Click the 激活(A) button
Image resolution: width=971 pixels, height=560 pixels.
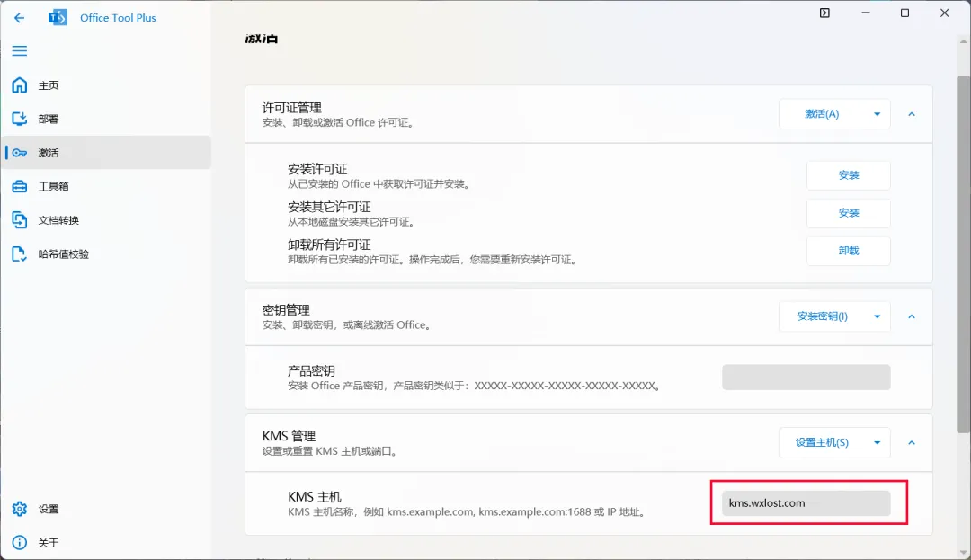coord(822,114)
